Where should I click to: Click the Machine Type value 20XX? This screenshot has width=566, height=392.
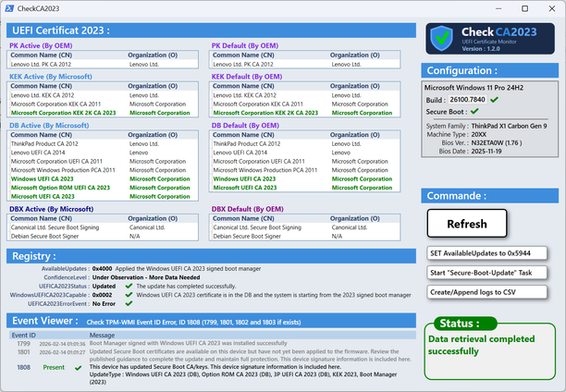pos(479,134)
